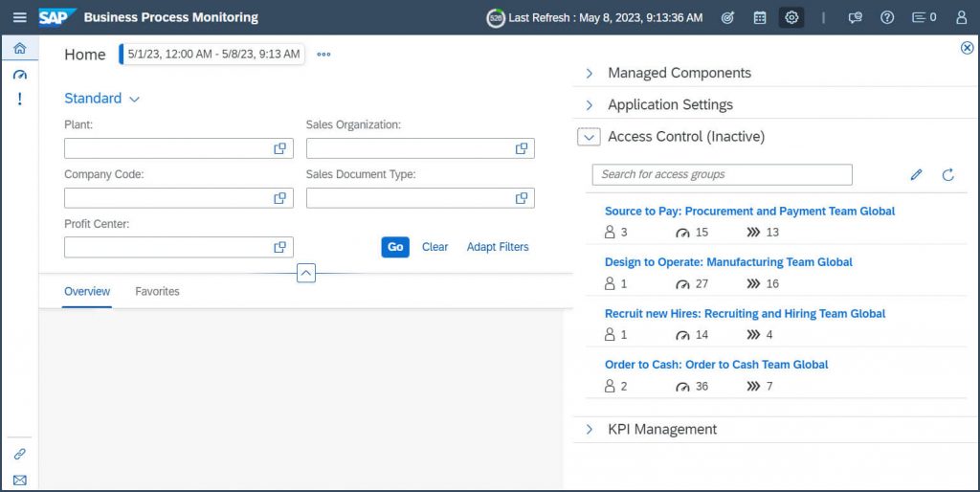The height and width of the screenshot is (492, 980).
Task: Switch to the Overview tab
Action: (87, 291)
